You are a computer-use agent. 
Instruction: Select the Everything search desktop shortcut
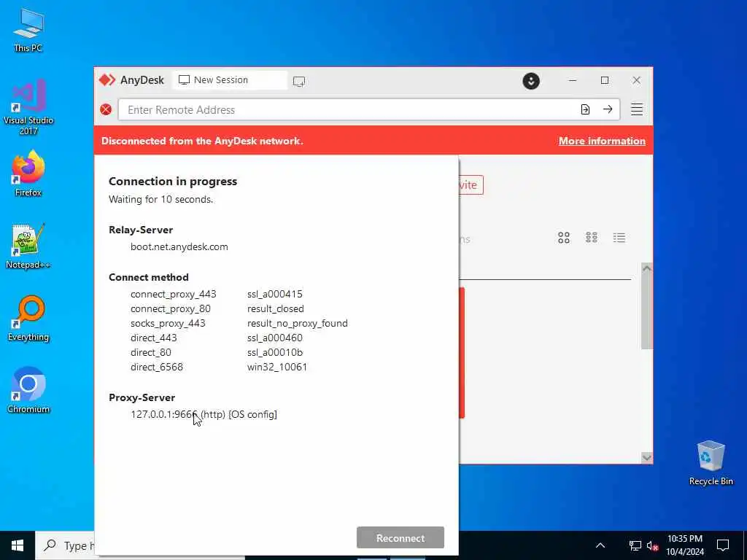(28, 319)
